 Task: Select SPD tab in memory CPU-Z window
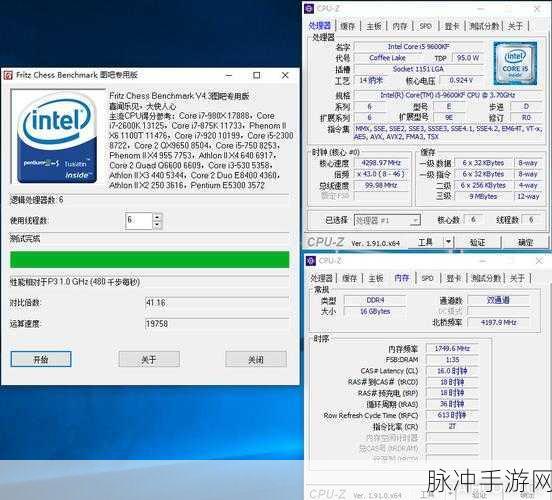[427, 278]
